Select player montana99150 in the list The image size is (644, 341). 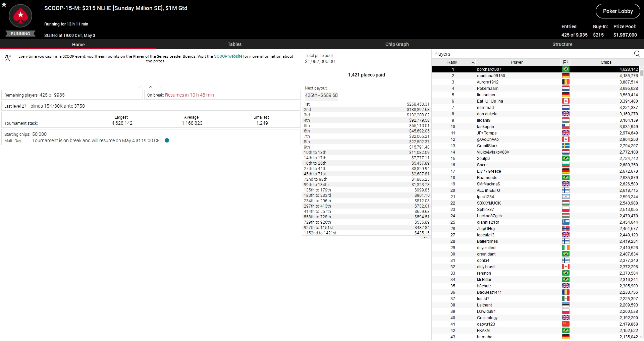pyautogui.click(x=491, y=76)
